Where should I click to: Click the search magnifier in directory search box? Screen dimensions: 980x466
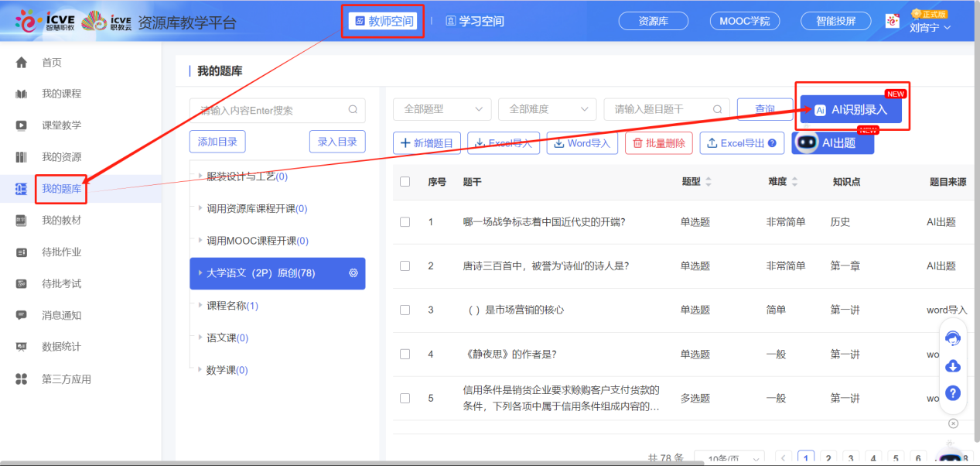click(x=353, y=110)
